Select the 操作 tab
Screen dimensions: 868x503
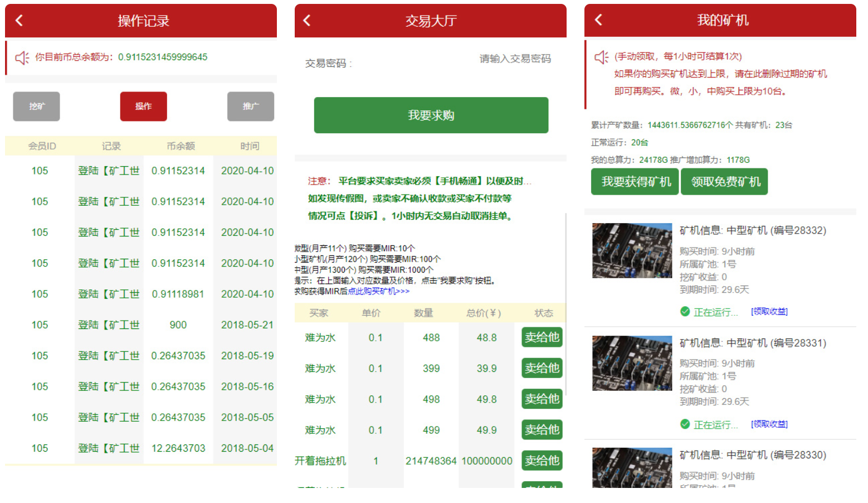(143, 106)
